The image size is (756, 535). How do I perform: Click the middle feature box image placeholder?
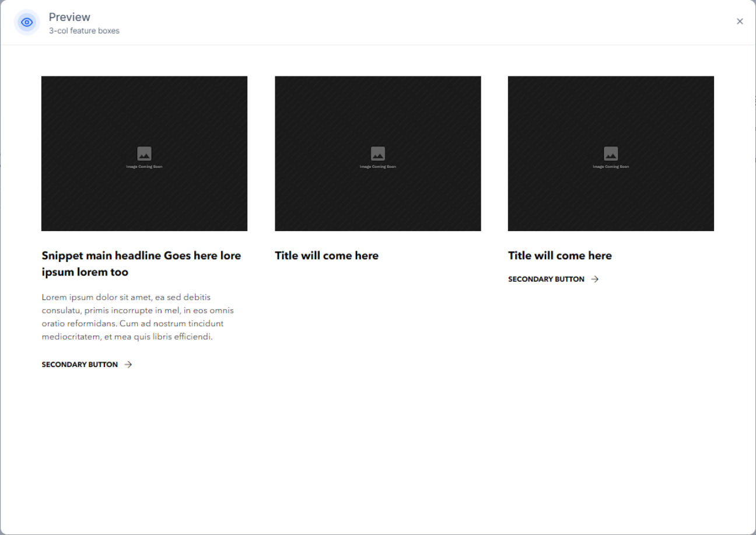[x=378, y=153]
